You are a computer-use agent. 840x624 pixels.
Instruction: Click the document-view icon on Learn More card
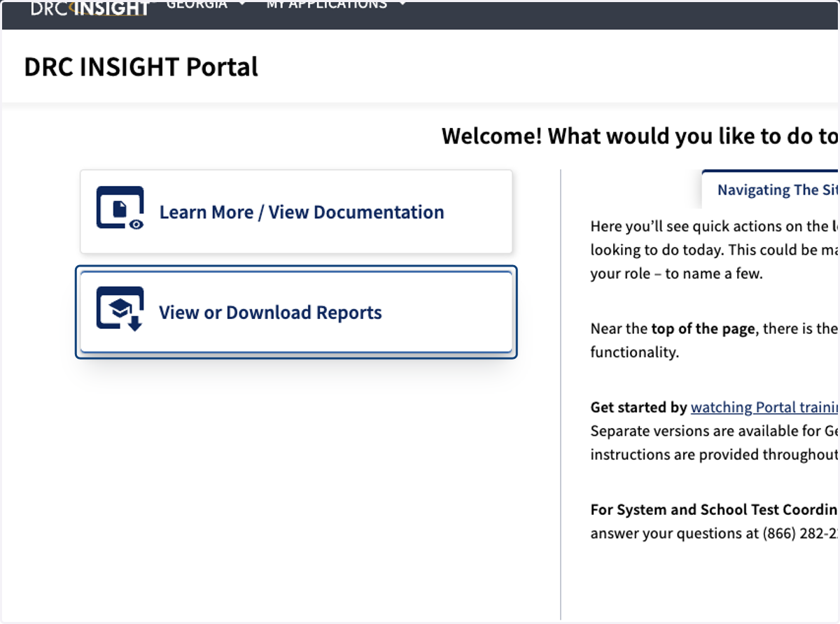(120, 208)
